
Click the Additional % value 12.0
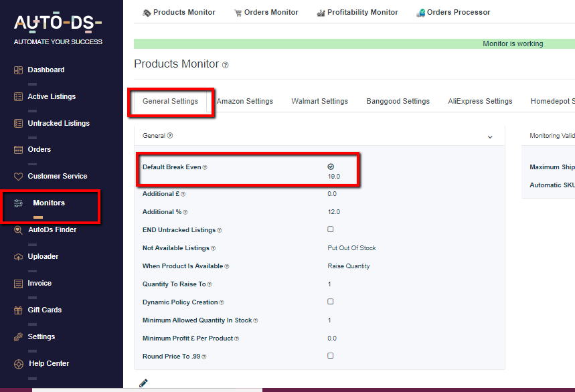pos(334,212)
